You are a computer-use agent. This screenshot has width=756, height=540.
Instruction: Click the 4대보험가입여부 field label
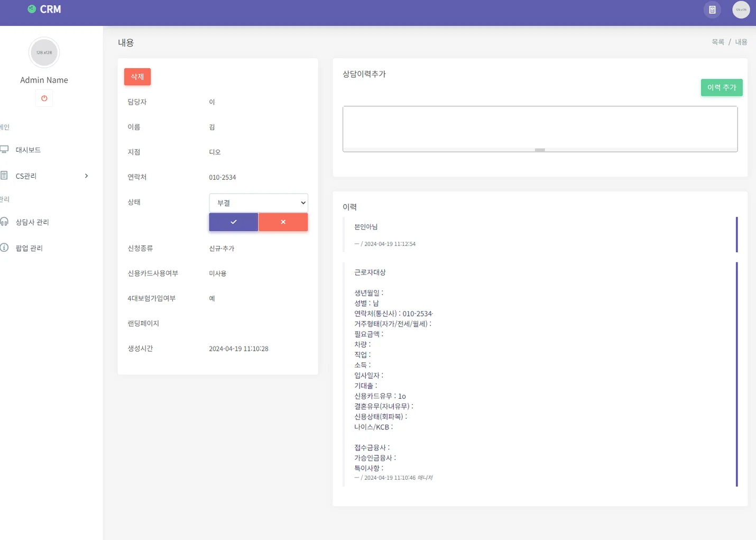click(x=151, y=298)
